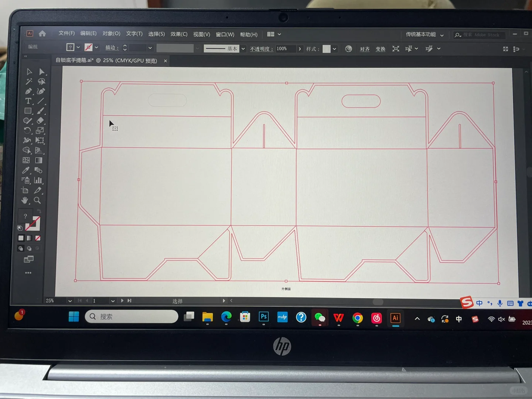Screen dimensions: 532x399
Task: Select the Artboard tool
Action: [25, 190]
